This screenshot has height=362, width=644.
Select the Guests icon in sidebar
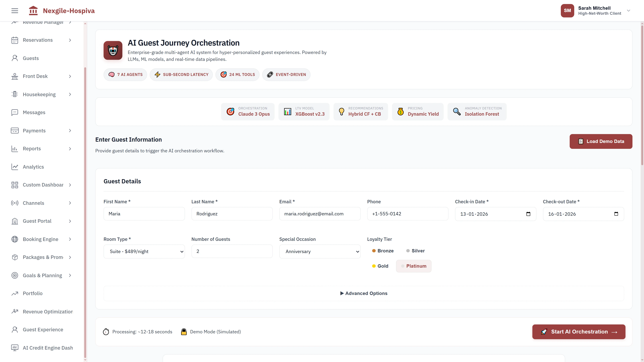(x=14, y=58)
